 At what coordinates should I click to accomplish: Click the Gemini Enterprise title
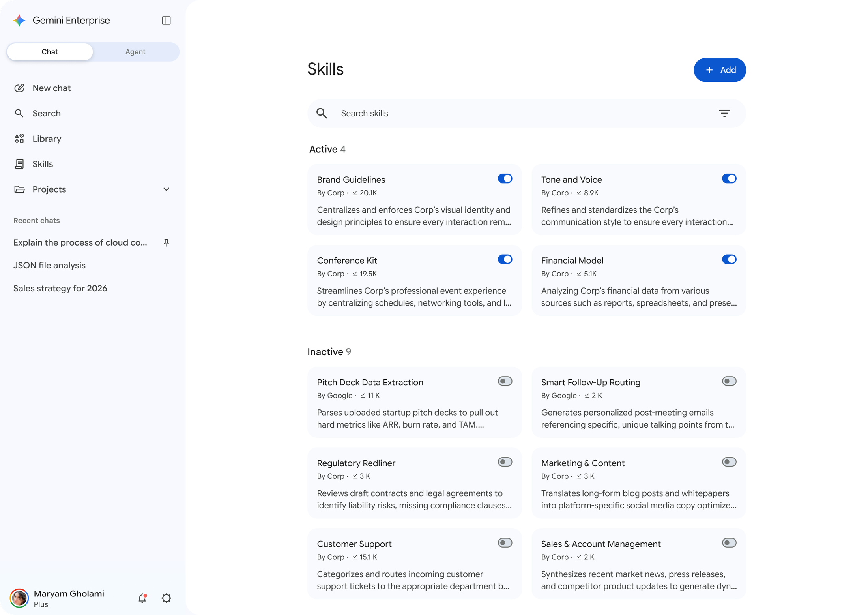[x=71, y=20]
